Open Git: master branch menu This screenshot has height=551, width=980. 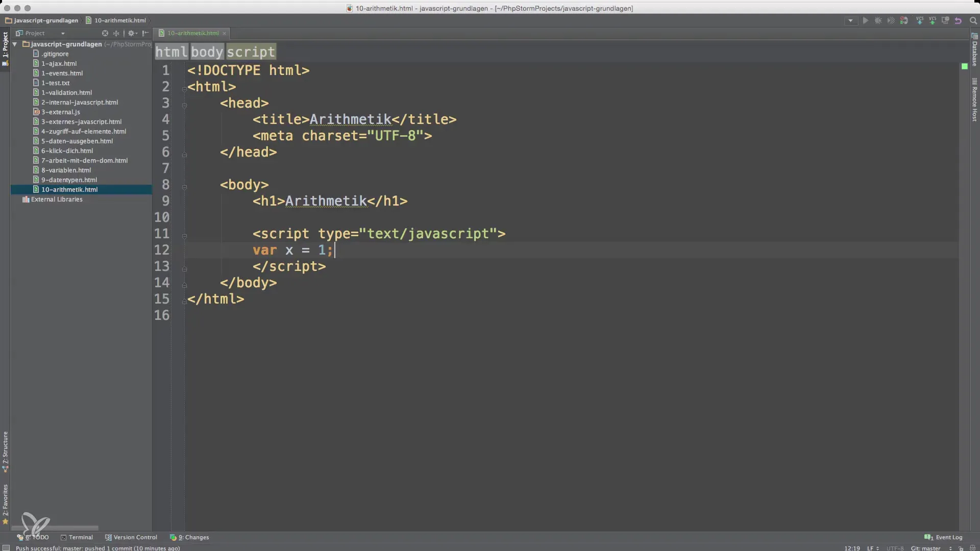[x=930, y=548]
